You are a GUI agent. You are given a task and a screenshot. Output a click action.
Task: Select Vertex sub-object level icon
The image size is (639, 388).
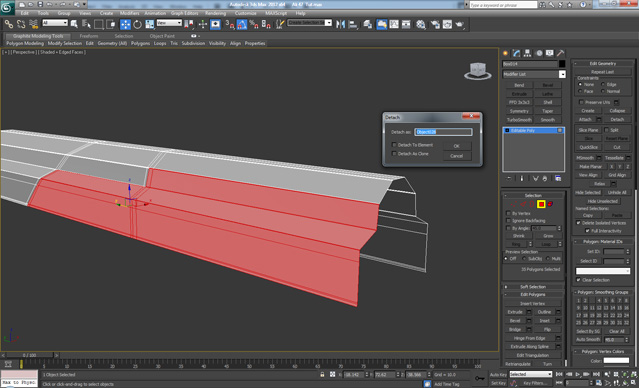pos(513,204)
